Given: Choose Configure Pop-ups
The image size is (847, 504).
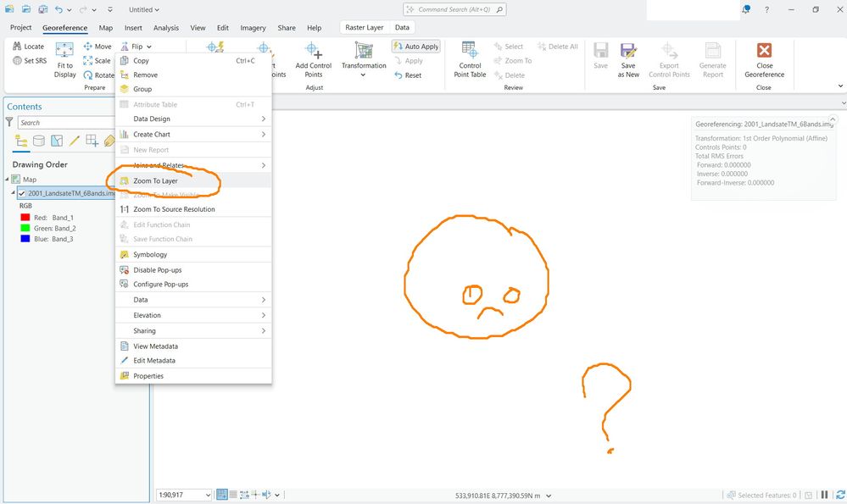Looking at the screenshot, I should tap(193, 284).
